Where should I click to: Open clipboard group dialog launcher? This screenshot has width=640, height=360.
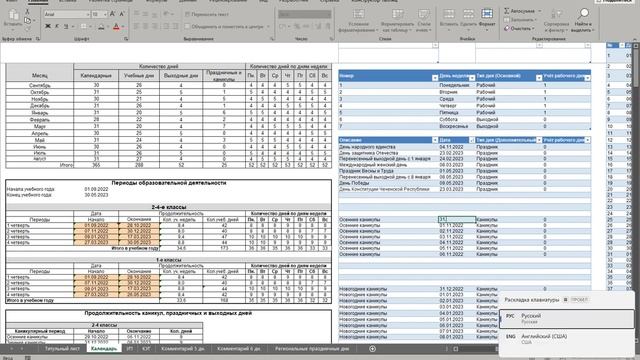click(x=38, y=39)
